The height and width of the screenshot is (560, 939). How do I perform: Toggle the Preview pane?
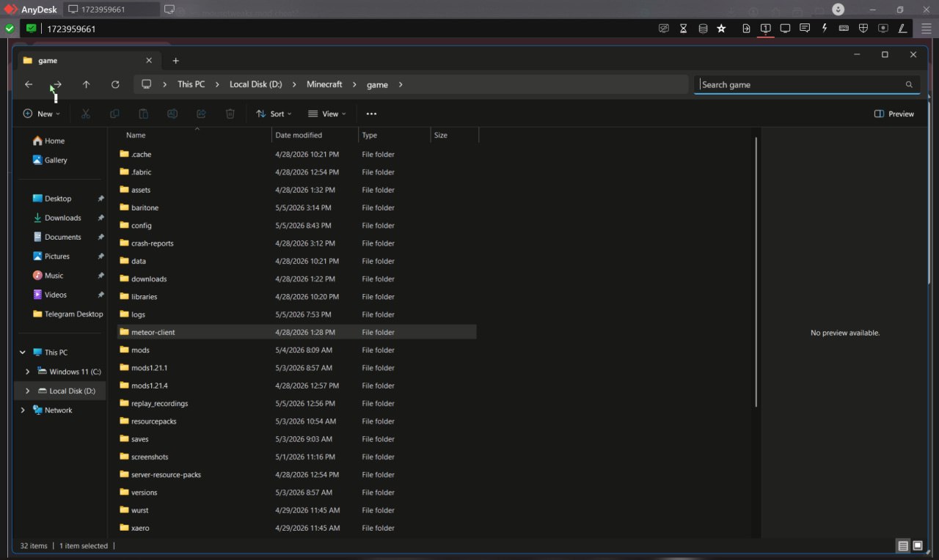(894, 114)
